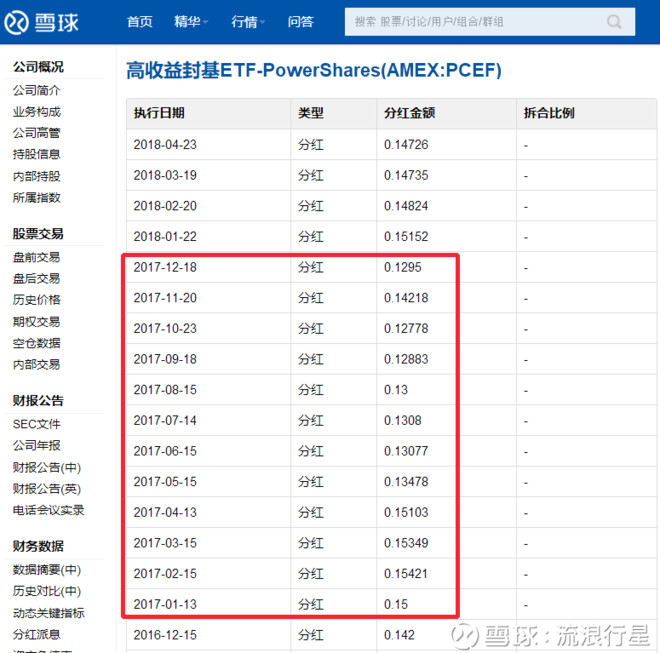Select dividend amount 0.13478
The height and width of the screenshot is (653, 660).
(406, 482)
